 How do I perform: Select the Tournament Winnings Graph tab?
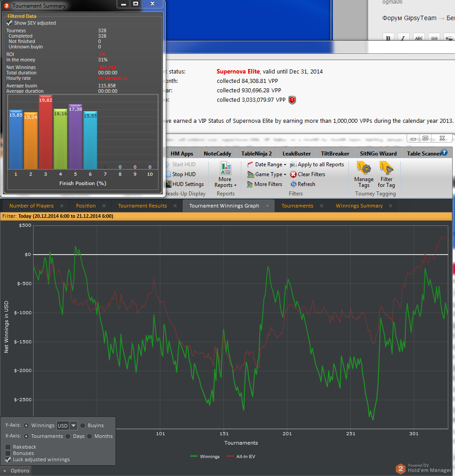click(x=224, y=206)
